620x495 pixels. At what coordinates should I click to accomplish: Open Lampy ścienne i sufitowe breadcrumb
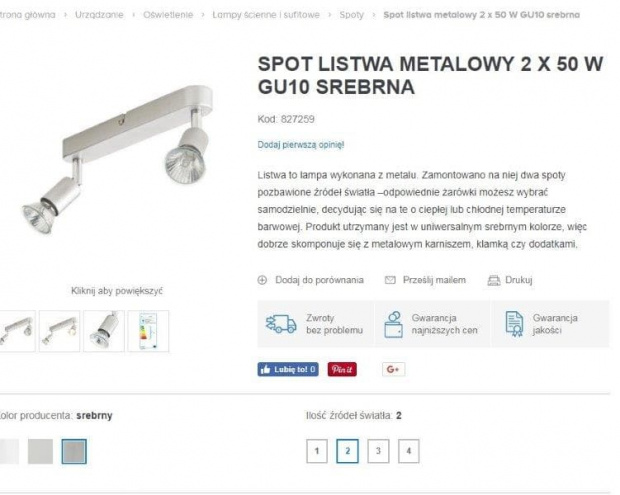tap(266, 15)
